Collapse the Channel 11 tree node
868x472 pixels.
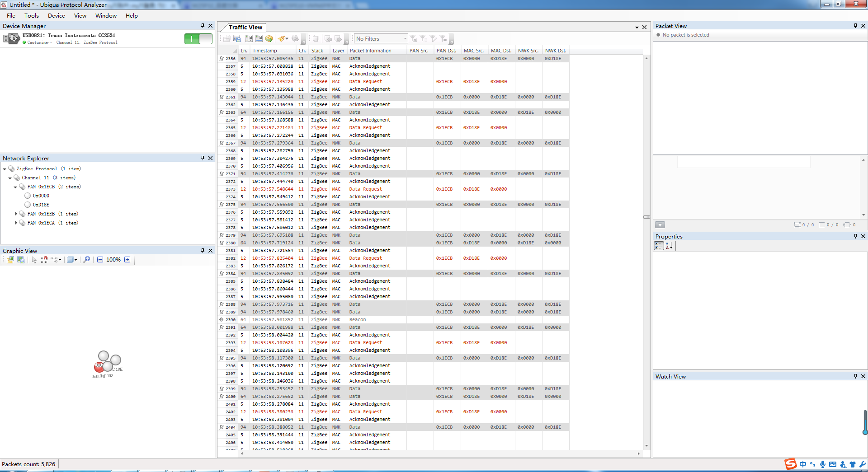(10, 178)
